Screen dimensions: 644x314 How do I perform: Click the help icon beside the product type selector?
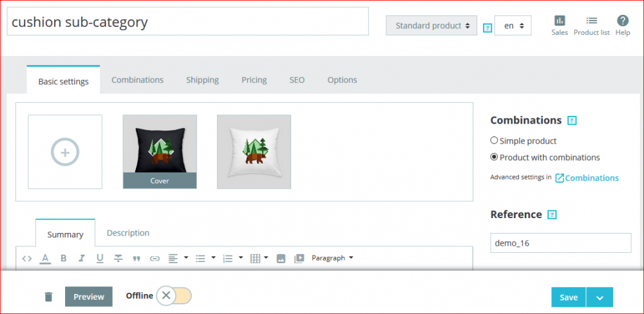(x=487, y=28)
